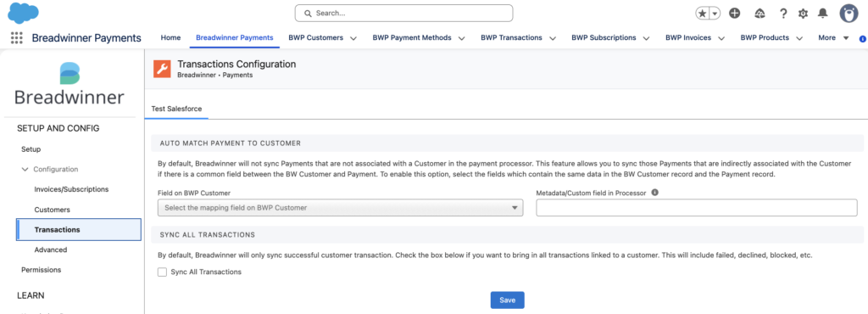Image resolution: width=868 pixels, height=314 pixels.
Task: Open the user profile avatar
Action: pos(849,14)
